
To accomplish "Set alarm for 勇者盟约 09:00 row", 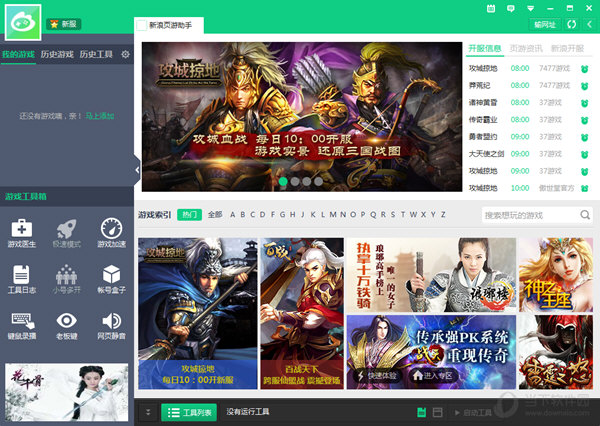I will 584,137.
